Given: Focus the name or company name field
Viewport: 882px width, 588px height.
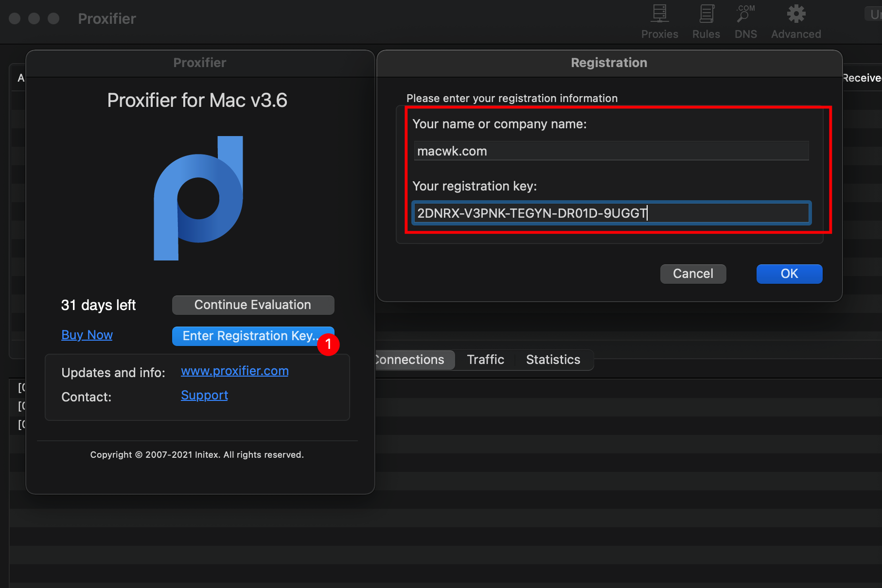Looking at the screenshot, I should [x=611, y=151].
